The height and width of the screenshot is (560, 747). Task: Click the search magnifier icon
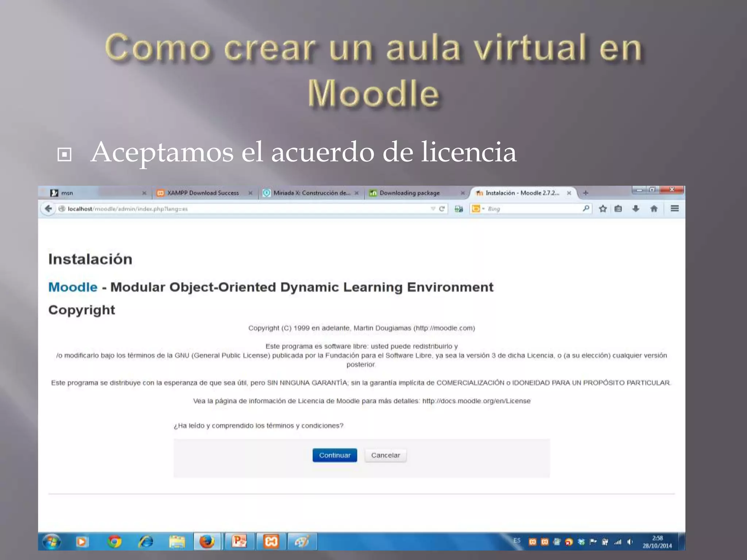(586, 209)
